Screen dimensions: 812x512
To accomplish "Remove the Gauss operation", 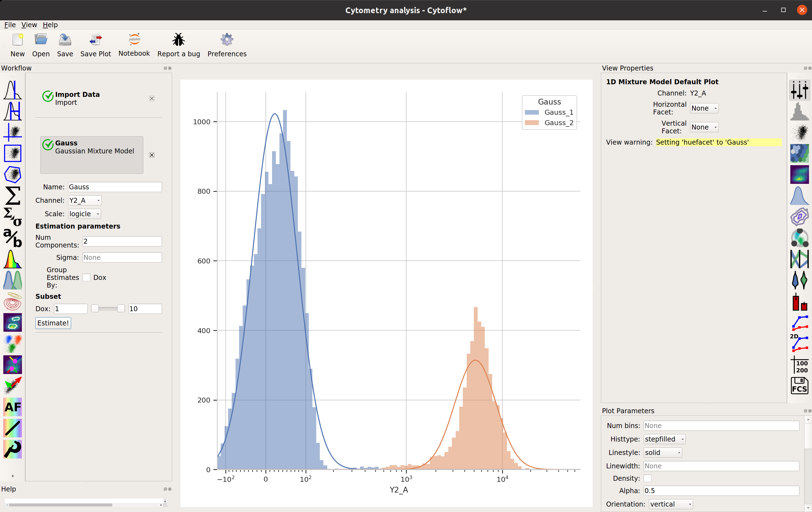I will pyautogui.click(x=152, y=155).
